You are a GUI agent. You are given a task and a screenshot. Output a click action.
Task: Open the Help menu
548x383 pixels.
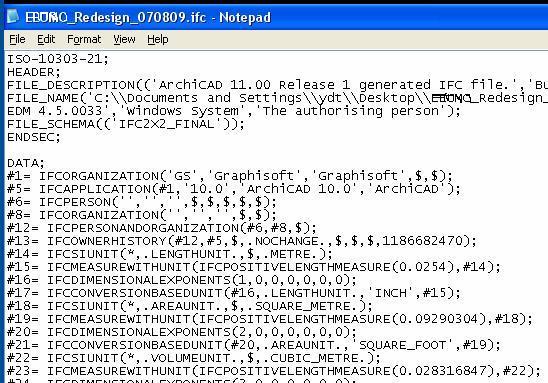(x=158, y=39)
